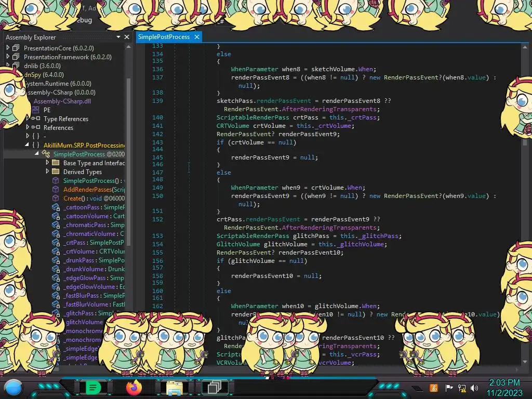The height and width of the screenshot is (399, 532).
Task: Switch to the SimplePostProcess code tab
Action: click(x=164, y=37)
